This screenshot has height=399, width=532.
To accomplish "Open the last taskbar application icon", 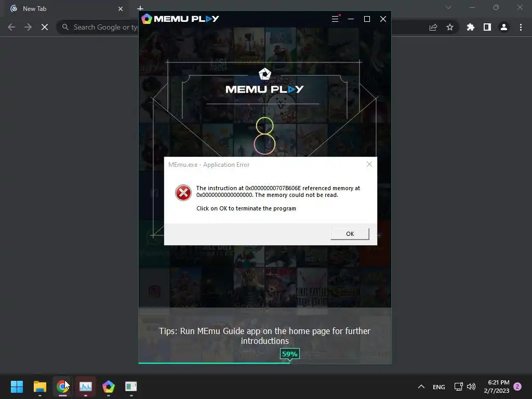I will pyautogui.click(x=131, y=387).
